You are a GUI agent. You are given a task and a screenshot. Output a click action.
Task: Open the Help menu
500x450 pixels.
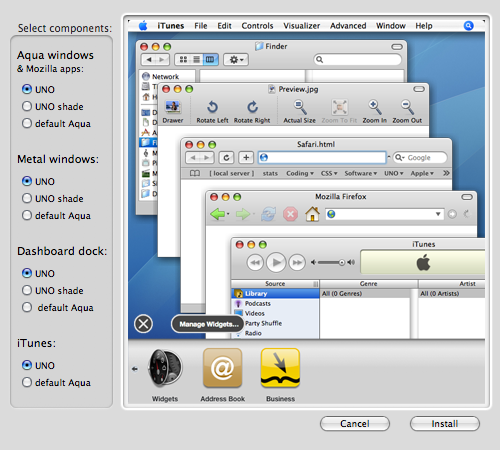(424, 26)
